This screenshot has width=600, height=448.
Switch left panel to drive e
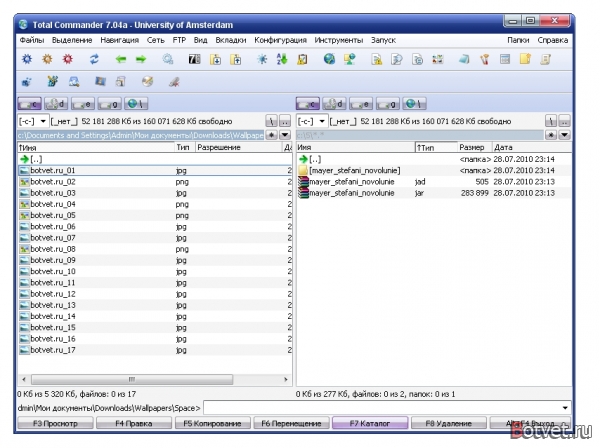coord(83,104)
